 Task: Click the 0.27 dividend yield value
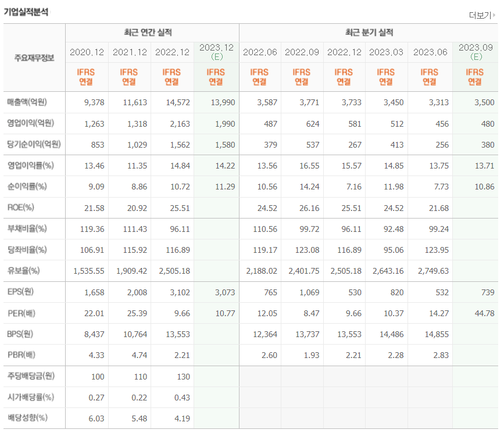pyautogui.click(x=96, y=398)
